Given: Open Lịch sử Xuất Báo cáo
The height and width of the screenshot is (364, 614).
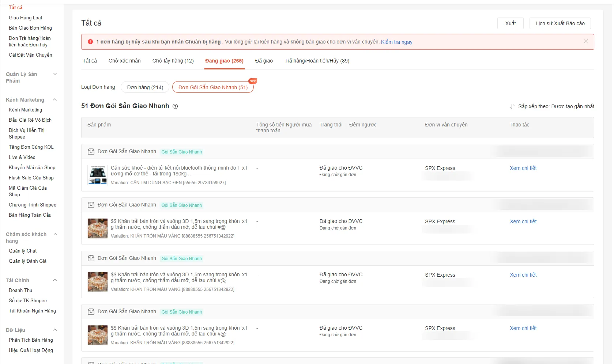Looking at the screenshot, I should tap(560, 23).
